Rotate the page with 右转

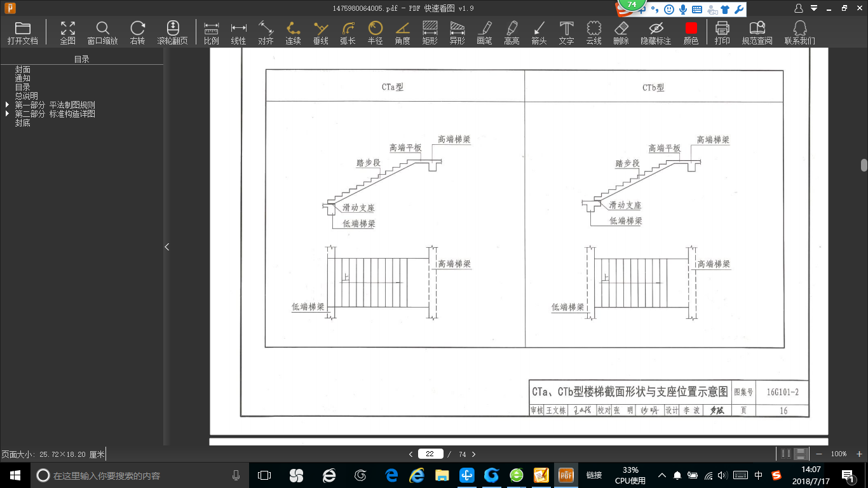137,32
